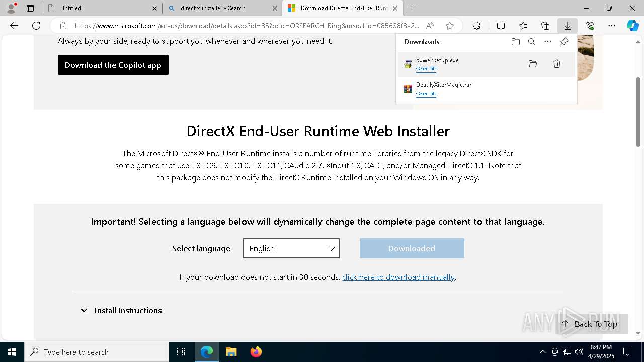The height and width of the screenshot is (362, 644).
Task: Open split screen view
Action: (501, 26)
